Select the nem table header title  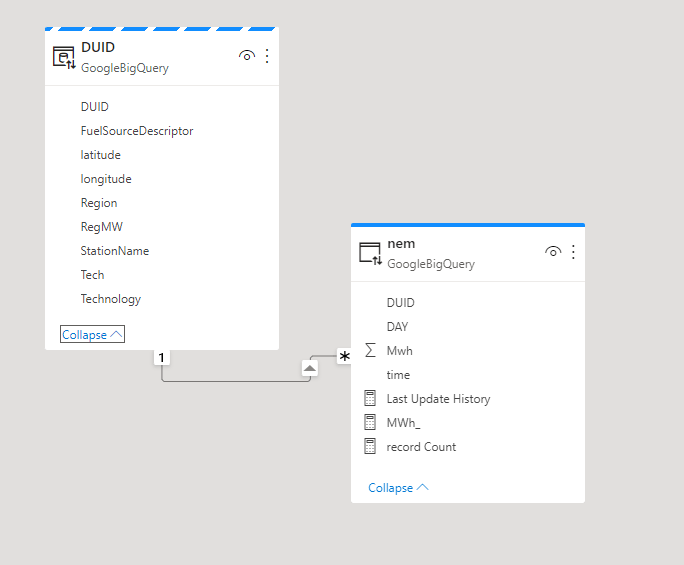click(401, 243)
